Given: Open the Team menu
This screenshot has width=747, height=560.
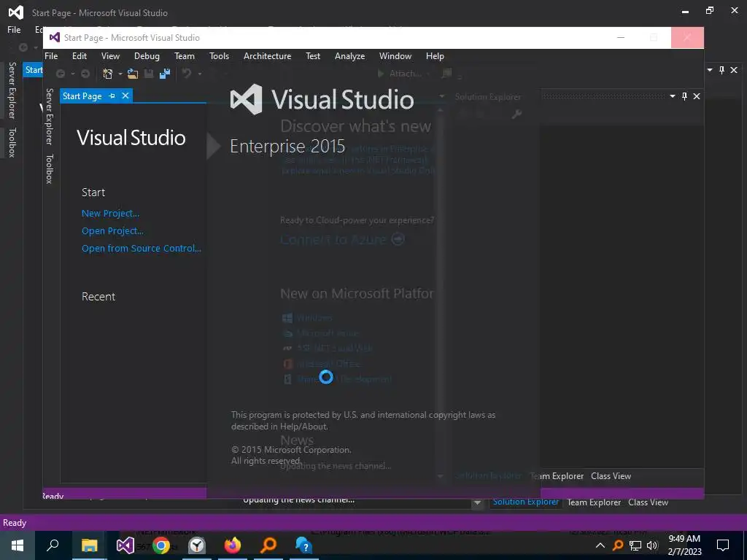Looking at the screenshot, I should 185,56.
